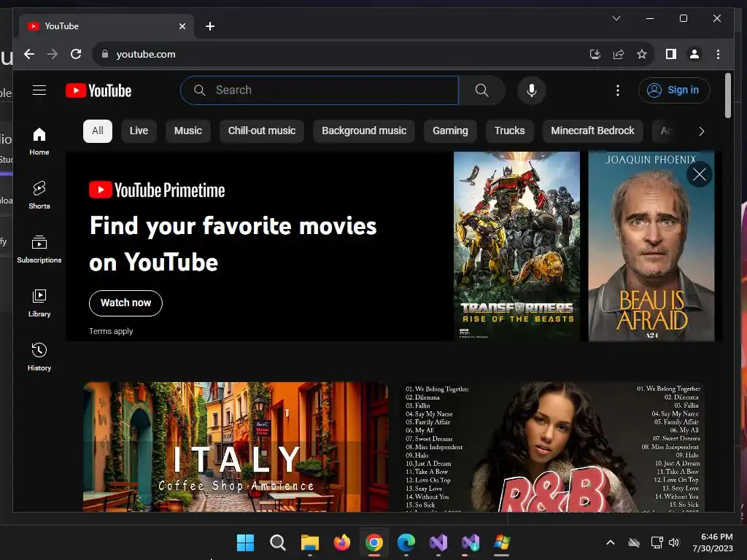Viewport: 747px width, 560px height.
Task: Click the share page icon in address bar
Action: pyautogui.click(x=619, y=54)
